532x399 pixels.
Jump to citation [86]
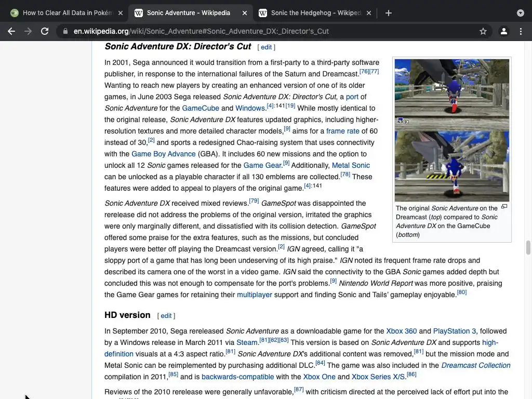[x=411, y=374]
